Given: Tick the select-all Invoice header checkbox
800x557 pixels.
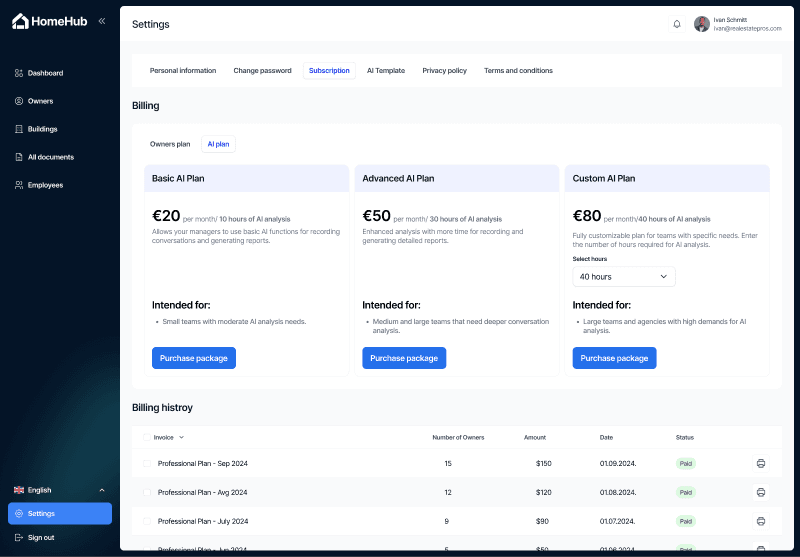Looking at the screenshot, I should pyautogui.click(x=147, y=437).
